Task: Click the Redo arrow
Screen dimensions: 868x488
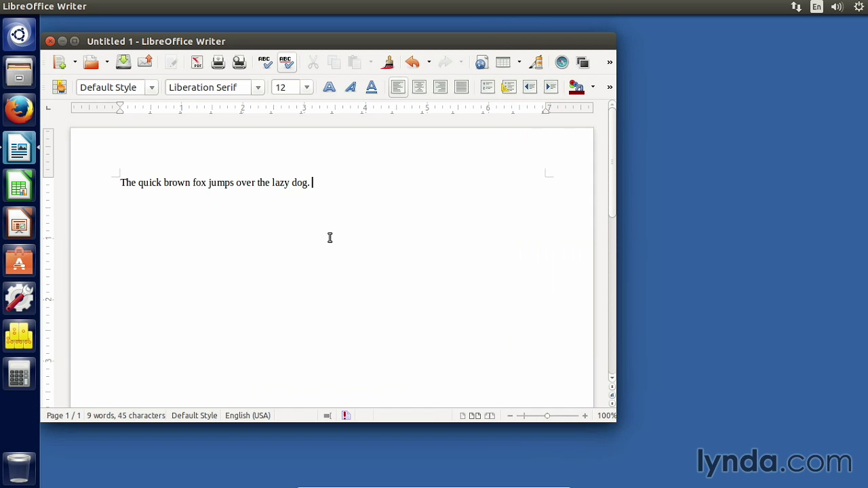Action: point(445,62)
